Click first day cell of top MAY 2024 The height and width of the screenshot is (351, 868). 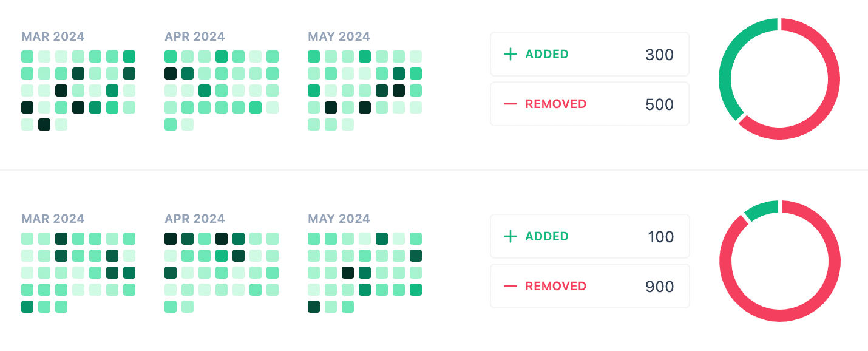pos(314,56)
